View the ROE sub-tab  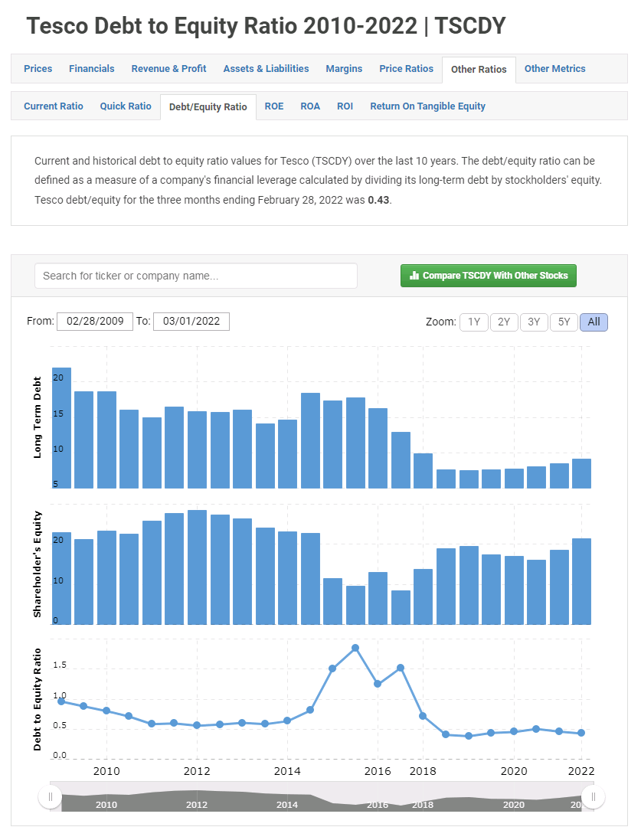tap(274, 106)
